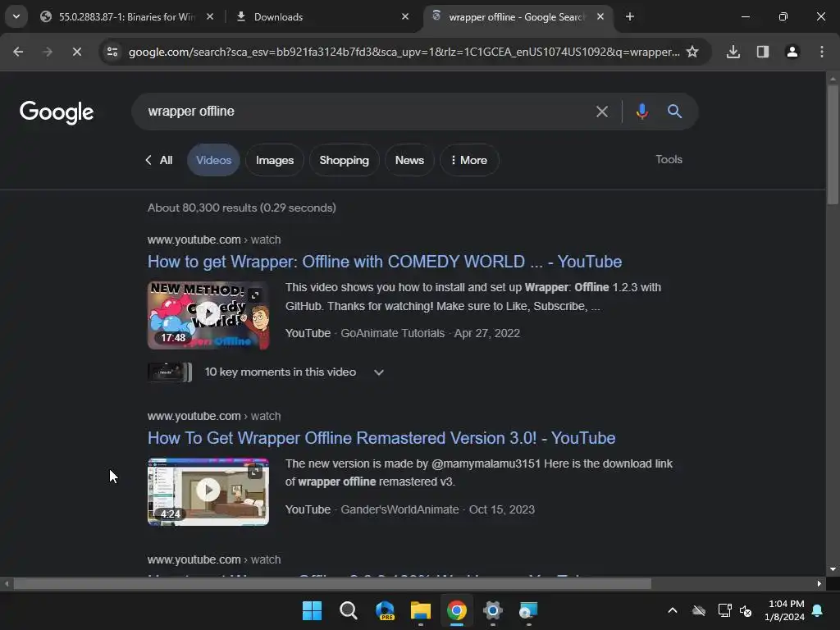This screenshot has width=840, height=630.
Task: Launch Microsoft Edge Preview from taskbar
Action: pos(385,610)
